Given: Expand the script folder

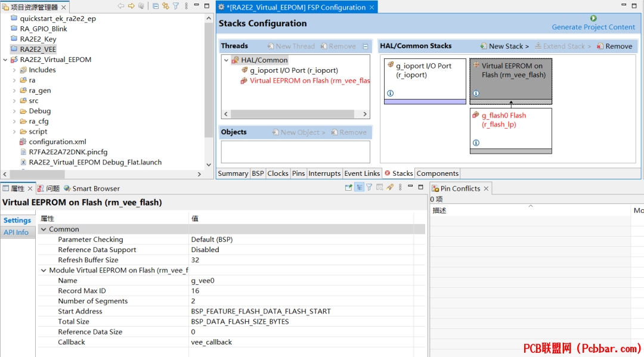Looking at the screenshot, I should (14, 132).
